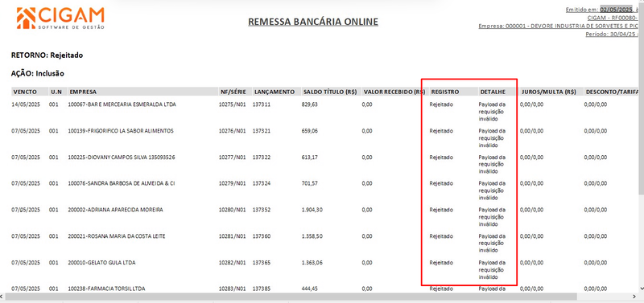This screenshot has height=303, width=644.
Task: Click invoice number 10276/N01
Action: coord(232,131)
